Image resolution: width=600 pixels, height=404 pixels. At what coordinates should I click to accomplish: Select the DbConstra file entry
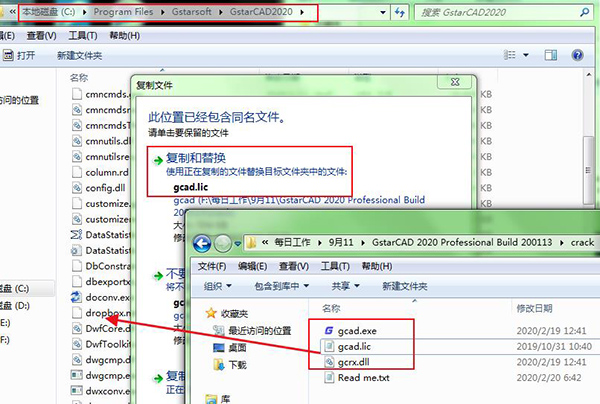[102, 266]
